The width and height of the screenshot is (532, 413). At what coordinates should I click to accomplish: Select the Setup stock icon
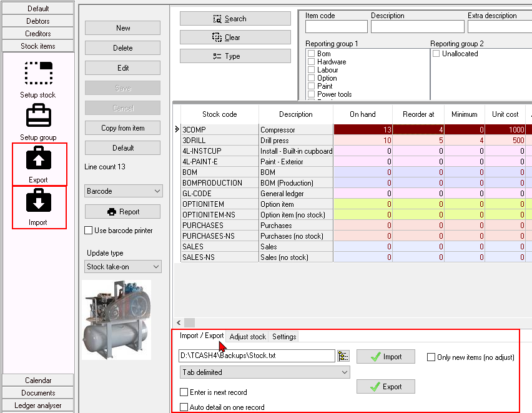[x=39, y=74]
